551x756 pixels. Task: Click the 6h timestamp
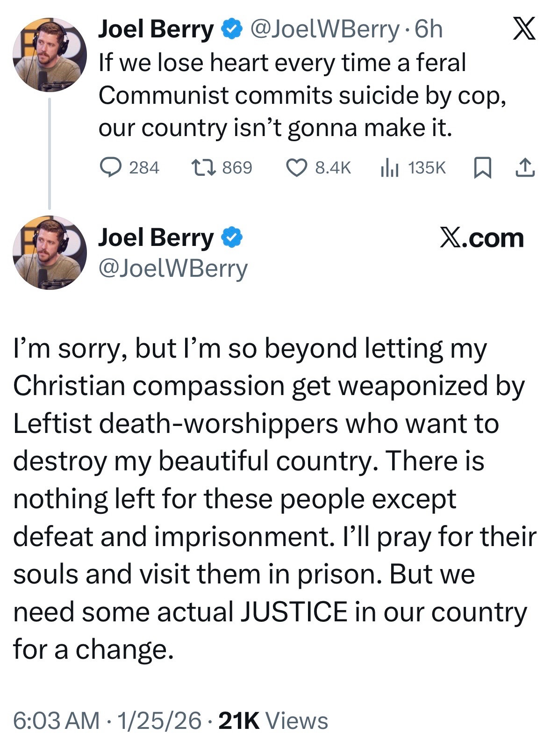(429, 29)
